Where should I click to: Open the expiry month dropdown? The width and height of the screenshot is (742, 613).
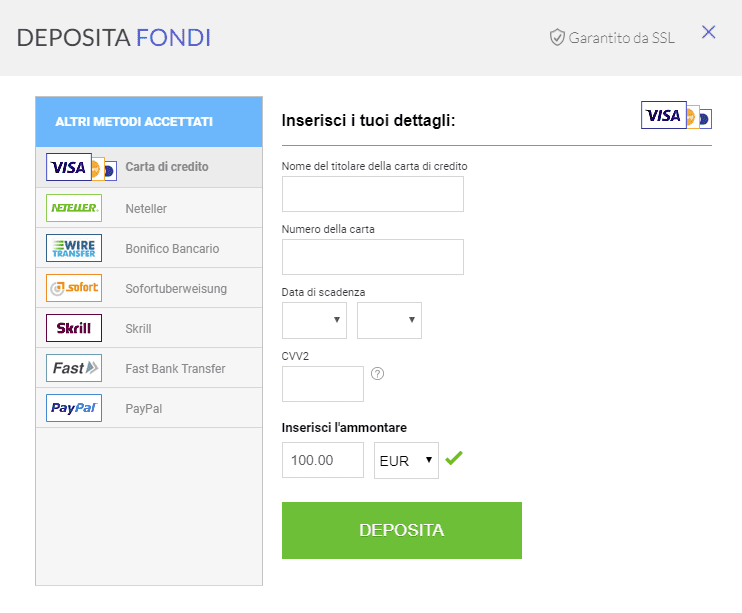314,320
